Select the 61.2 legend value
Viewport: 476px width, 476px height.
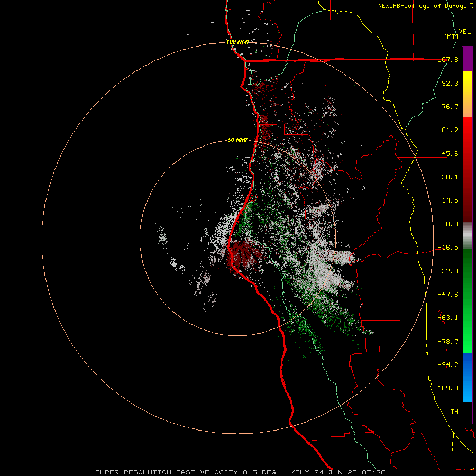click(450, 130)
